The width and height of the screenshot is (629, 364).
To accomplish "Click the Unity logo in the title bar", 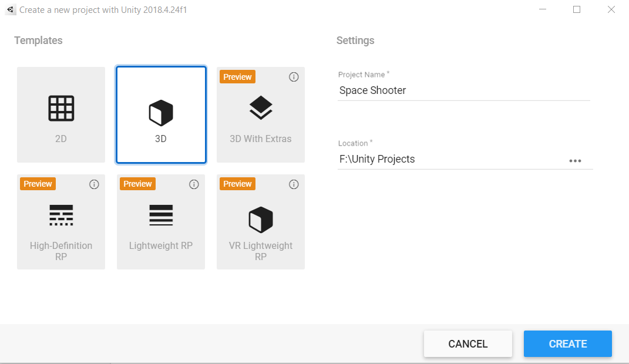I will 11,9.
